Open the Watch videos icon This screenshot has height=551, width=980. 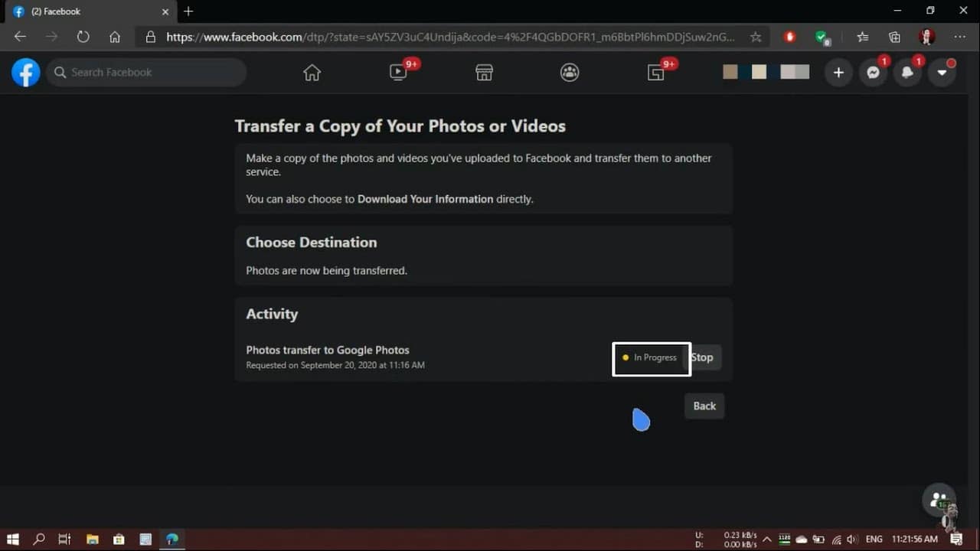click(398, 73)
